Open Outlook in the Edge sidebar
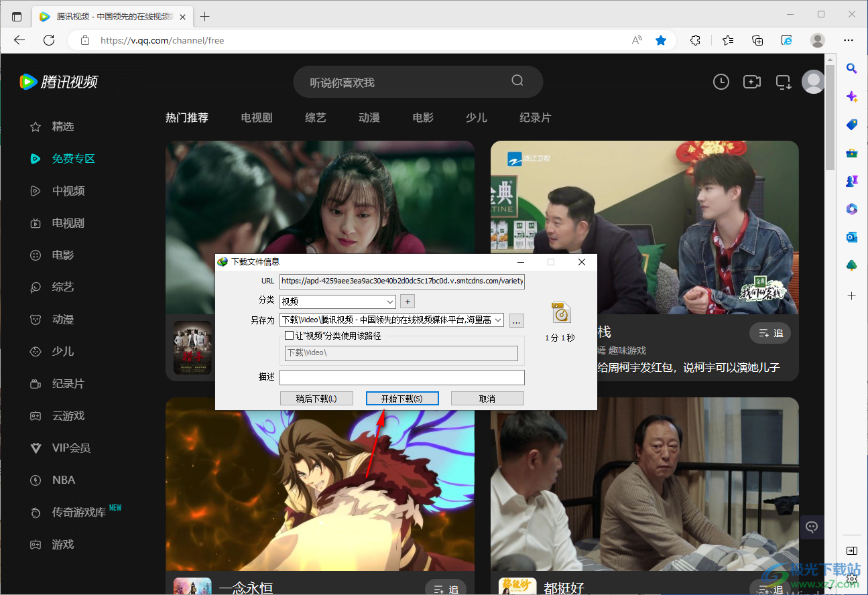Image resolution: width=868 pixels, height=595 pixels. click(852, 237)
